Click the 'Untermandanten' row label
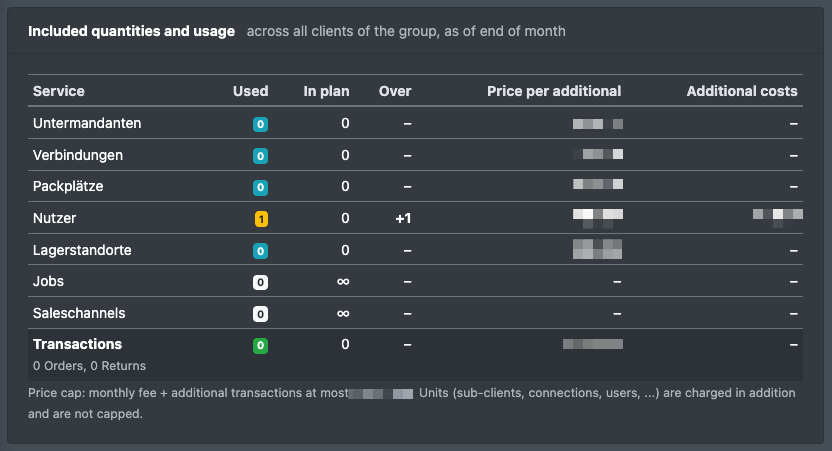The height and width of the screenshot is (451, 832). [x=87, y=123]
